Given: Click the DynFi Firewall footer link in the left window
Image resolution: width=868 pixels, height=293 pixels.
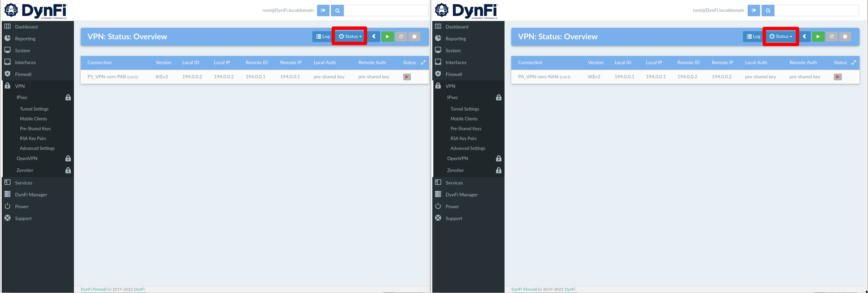Looking at the screenshot, I should (x=94, y=289).
